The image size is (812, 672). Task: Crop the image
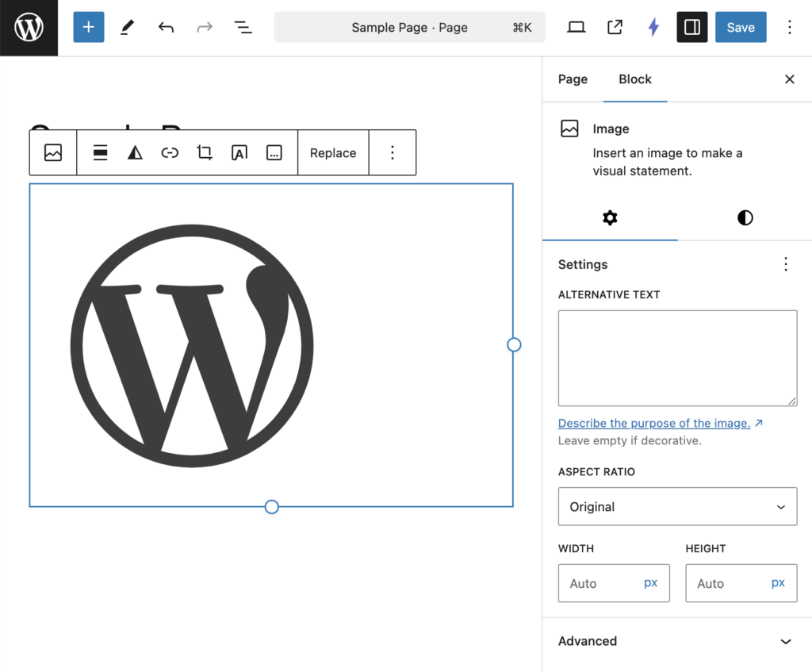205,153
